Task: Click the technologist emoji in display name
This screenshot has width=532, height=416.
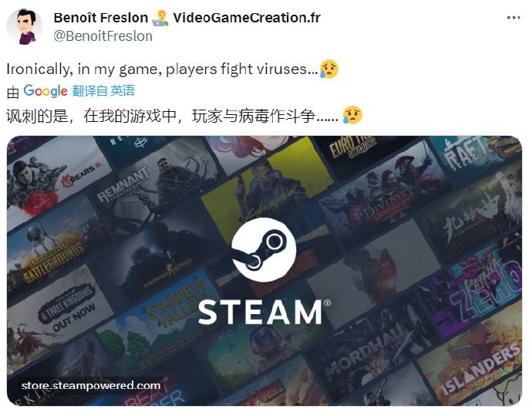Action: pos(160,18)
